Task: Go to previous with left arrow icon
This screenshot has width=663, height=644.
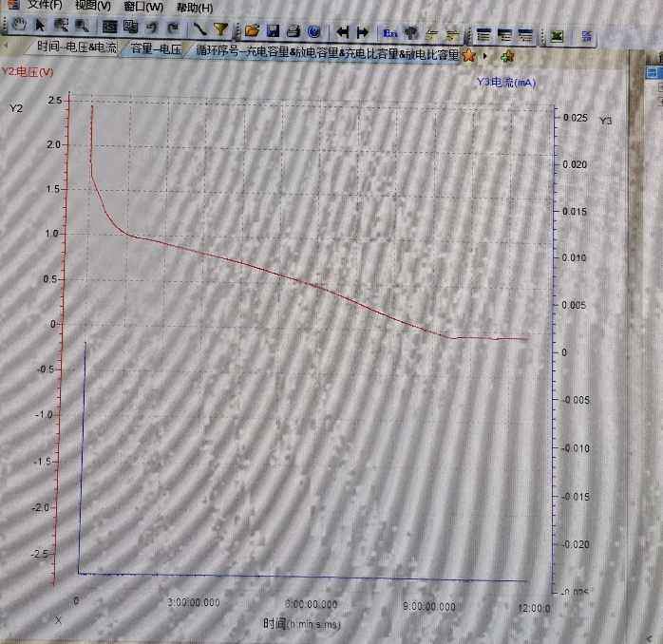Action: [343, 32]
